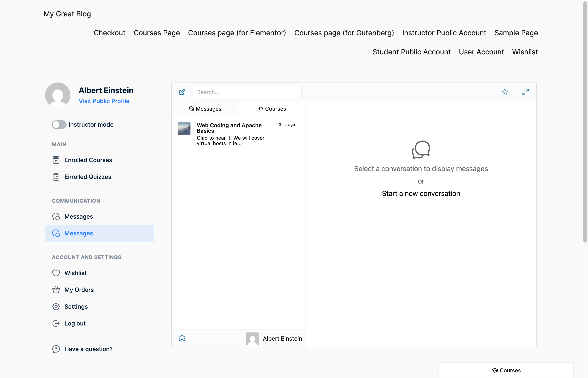The height and width of the screenshot is (378, 588).
Task: Click the Albert Einstein profile heading
Action: coord(106,90)
